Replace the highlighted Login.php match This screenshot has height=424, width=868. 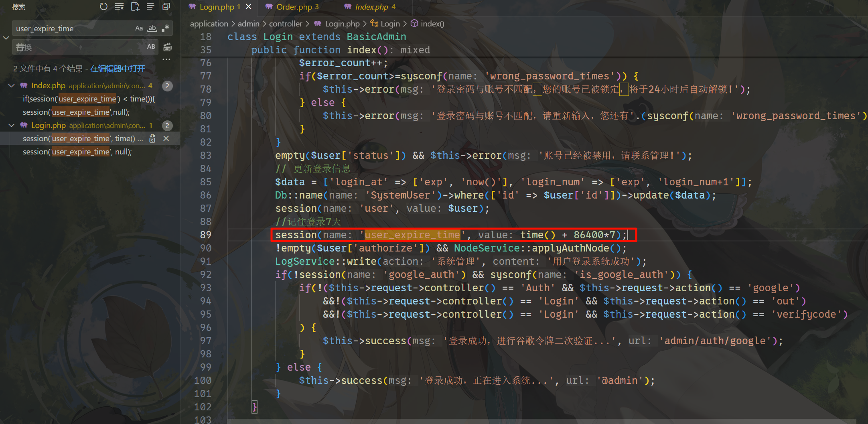(x=152, y=138)
